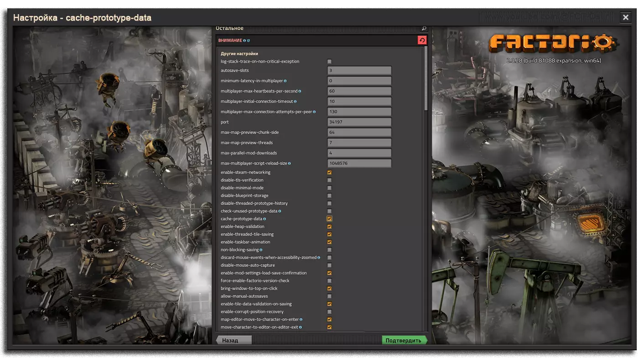Viewport: 644px width, 358px height.
Task: Uncheck enable-mod-settings-load-save-confirmation
Action: click(x=329, y=273)
